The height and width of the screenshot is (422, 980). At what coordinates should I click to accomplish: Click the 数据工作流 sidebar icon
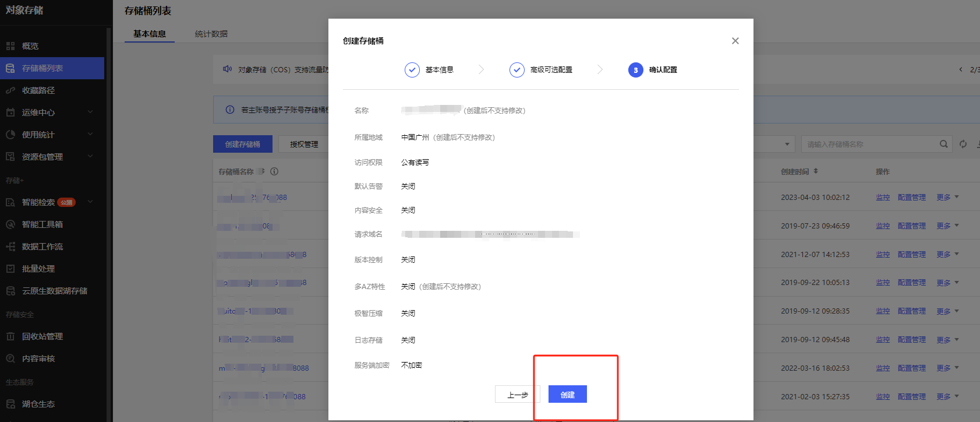tap(10, 247)
